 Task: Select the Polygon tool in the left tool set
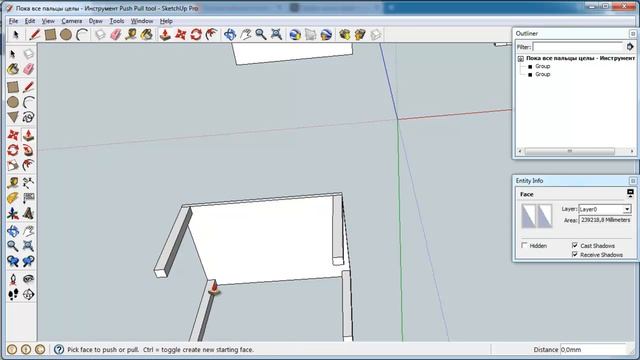13,117
